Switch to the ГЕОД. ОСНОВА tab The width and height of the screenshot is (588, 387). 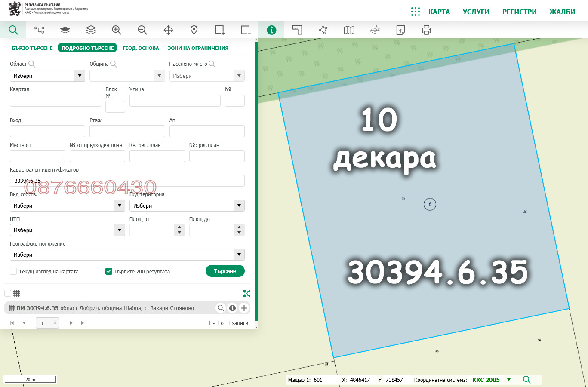(x=141, y=48)
